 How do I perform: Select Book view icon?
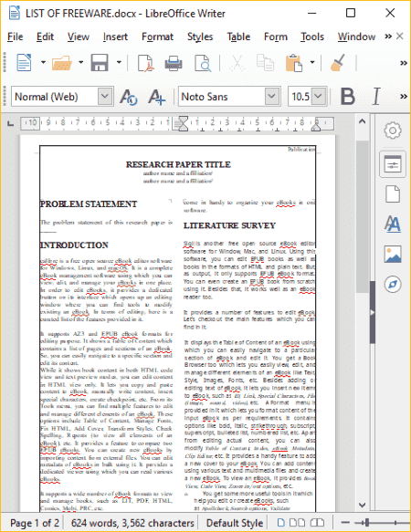[x=317, y=523]
